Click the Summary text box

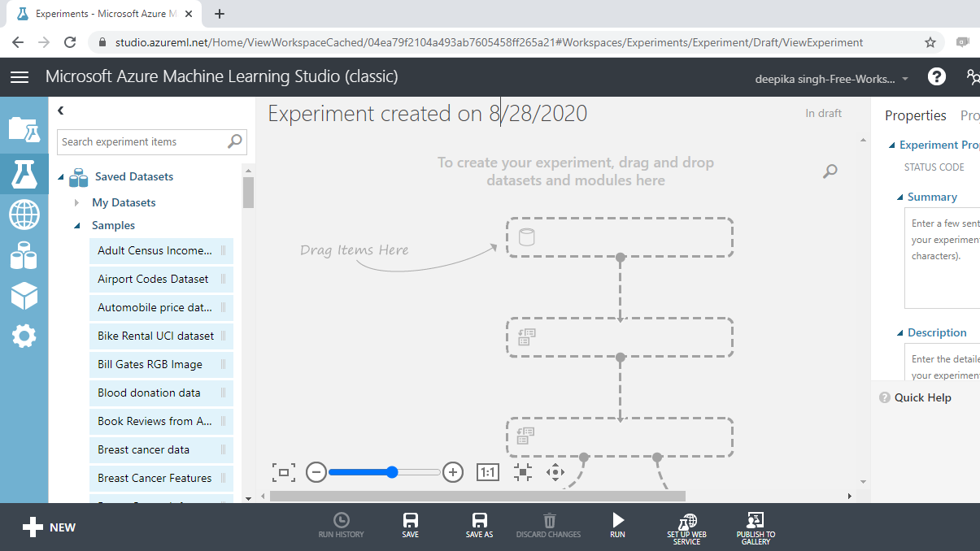pyautogui.click(x=942, y=258)
